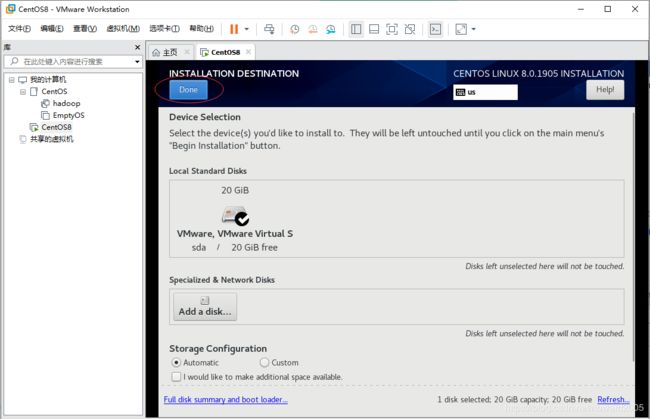The height and width of the screenshot is (419, 650).
Task: Click the blue Done button
Action: 188,90
